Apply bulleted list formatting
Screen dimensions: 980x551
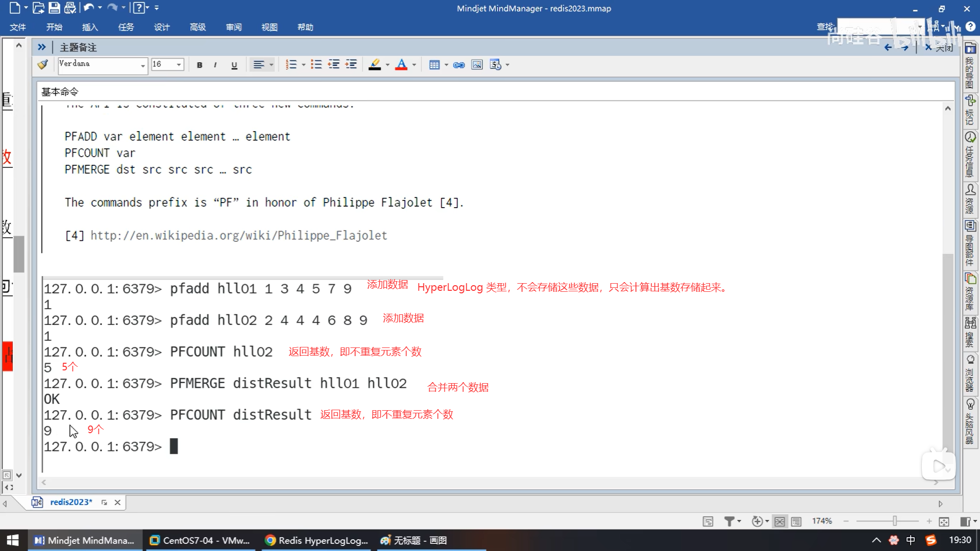coord(316,65)
